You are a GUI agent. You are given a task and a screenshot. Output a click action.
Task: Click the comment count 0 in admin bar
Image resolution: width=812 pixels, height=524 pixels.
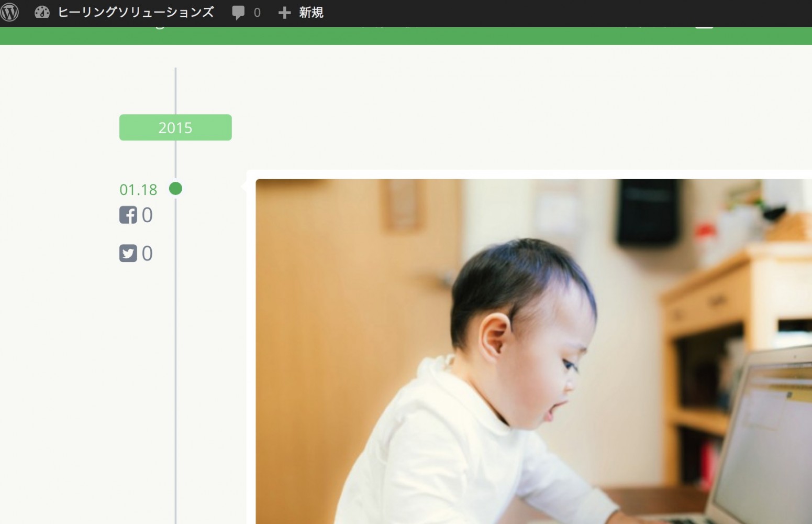tap(257, 13)
